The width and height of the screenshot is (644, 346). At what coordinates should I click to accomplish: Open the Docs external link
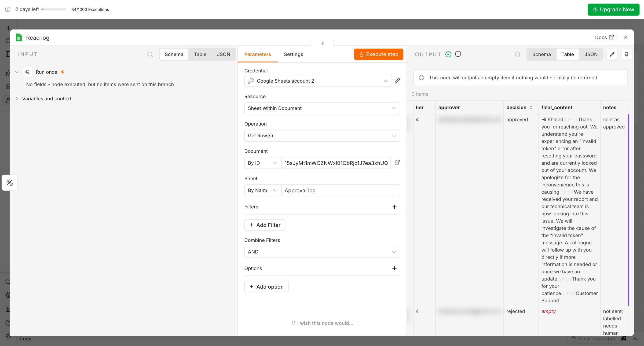(604, 38)
